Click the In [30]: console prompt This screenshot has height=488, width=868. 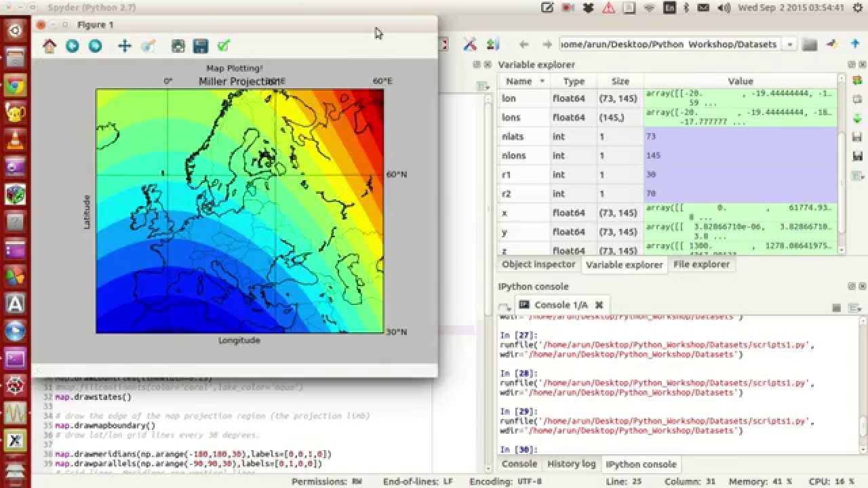pos(518,449)
